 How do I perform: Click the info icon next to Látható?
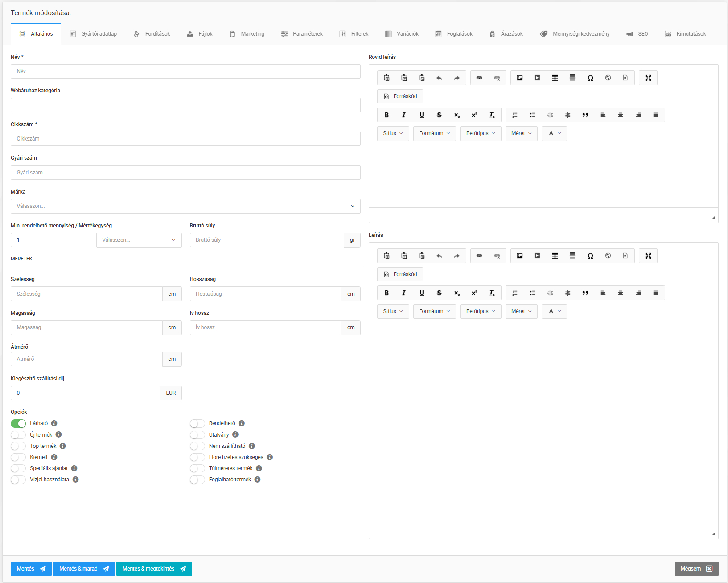point(54,423)
